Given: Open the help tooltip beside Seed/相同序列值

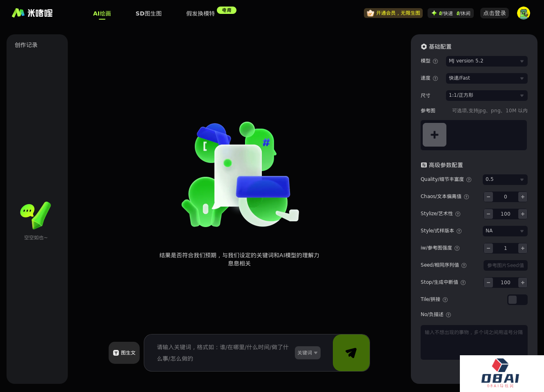Looking at the screenshot, I should (x=464, y=265).
